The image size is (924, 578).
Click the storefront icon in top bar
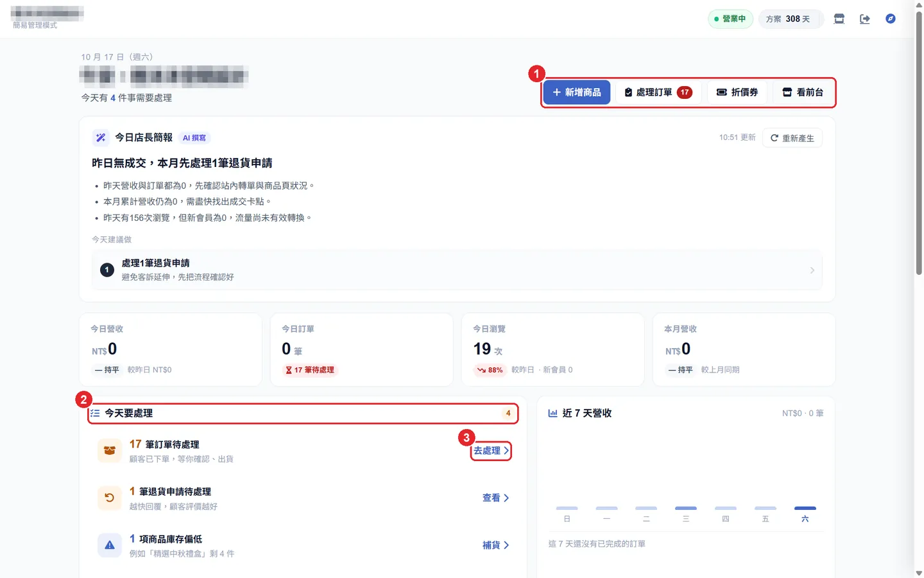coord(839,19)
